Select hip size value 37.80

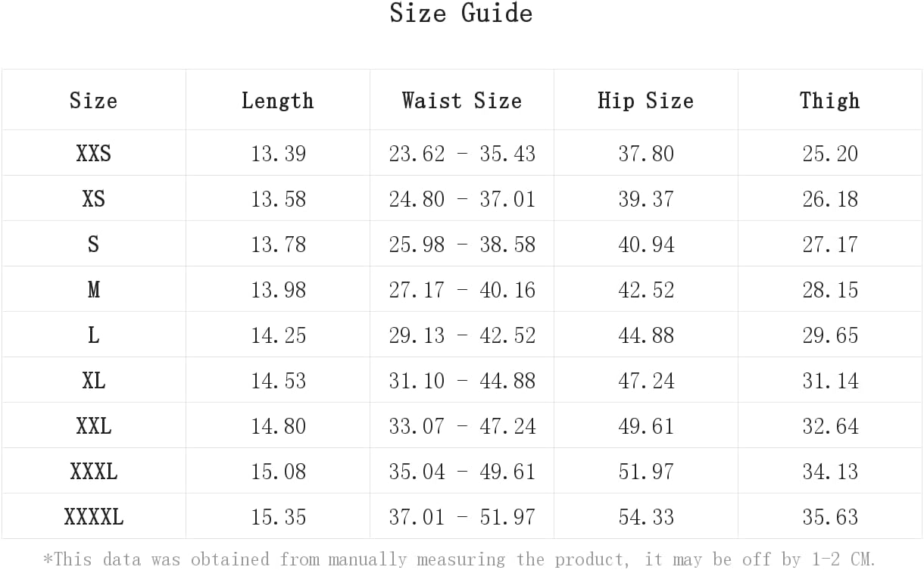point(646,154)
